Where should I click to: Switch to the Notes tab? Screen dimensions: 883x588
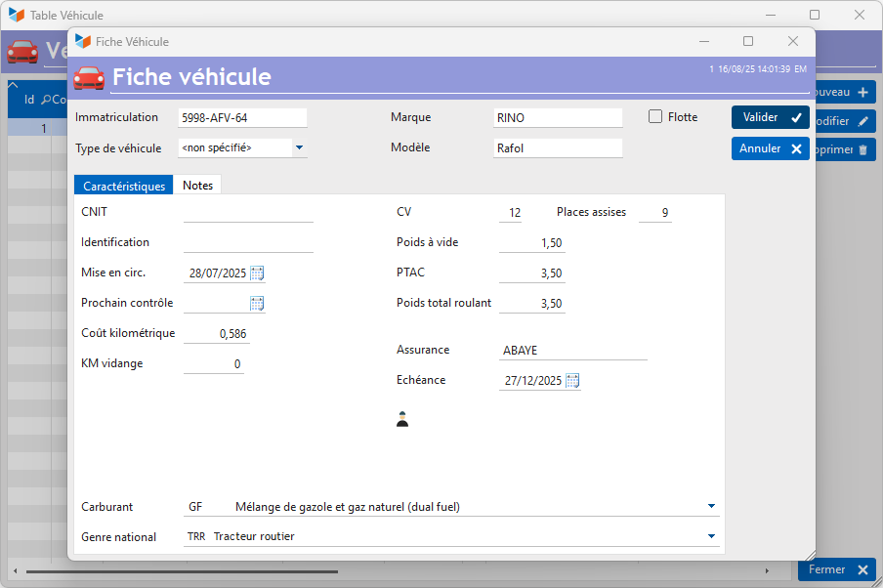pos(197,186)
